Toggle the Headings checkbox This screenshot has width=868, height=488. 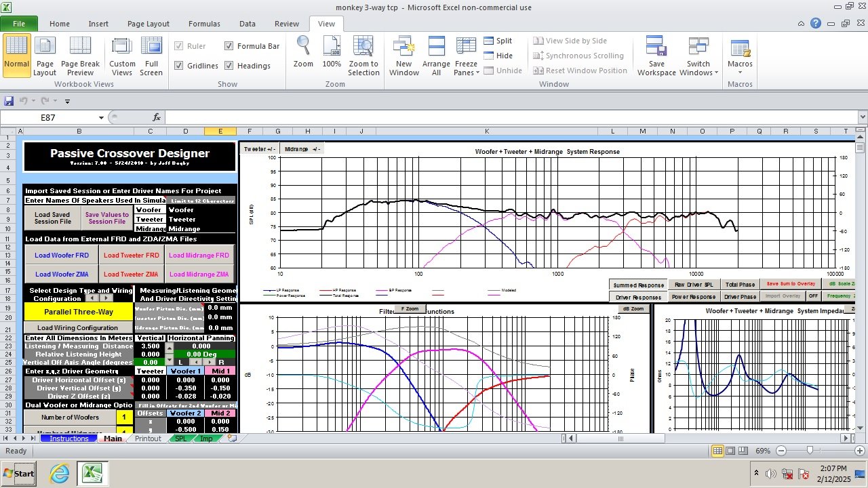pyautogui.click(x=229, y=66)
